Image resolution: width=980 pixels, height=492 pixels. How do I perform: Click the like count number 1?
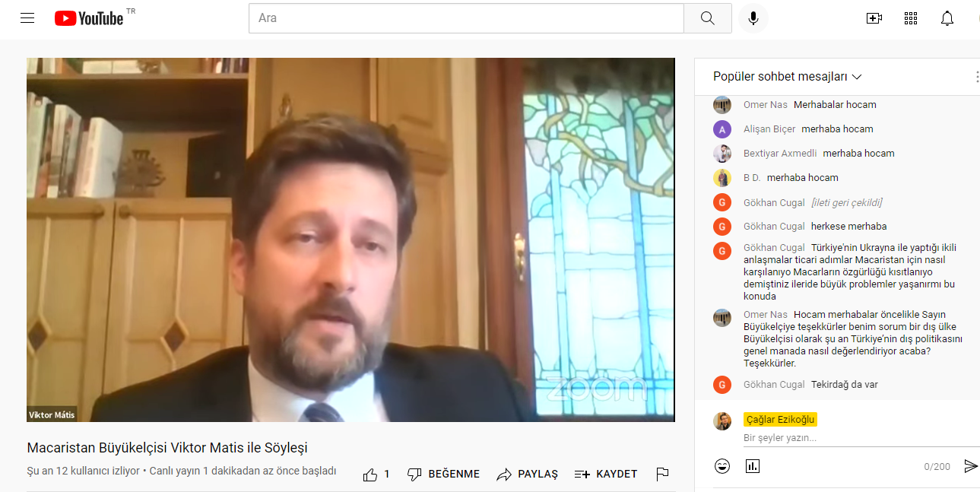pyautogui.click(x=387, y=475)
